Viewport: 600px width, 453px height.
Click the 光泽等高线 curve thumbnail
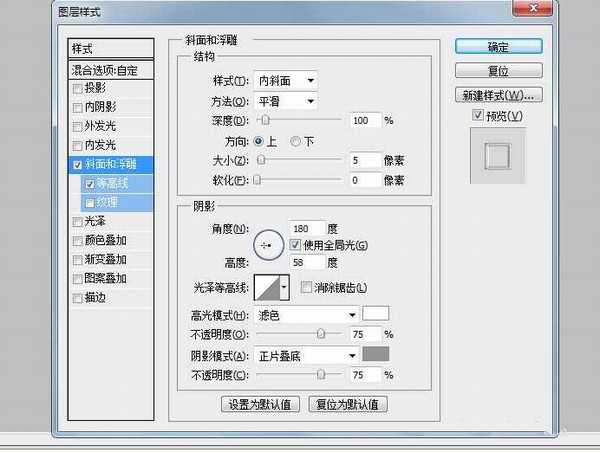267,287
